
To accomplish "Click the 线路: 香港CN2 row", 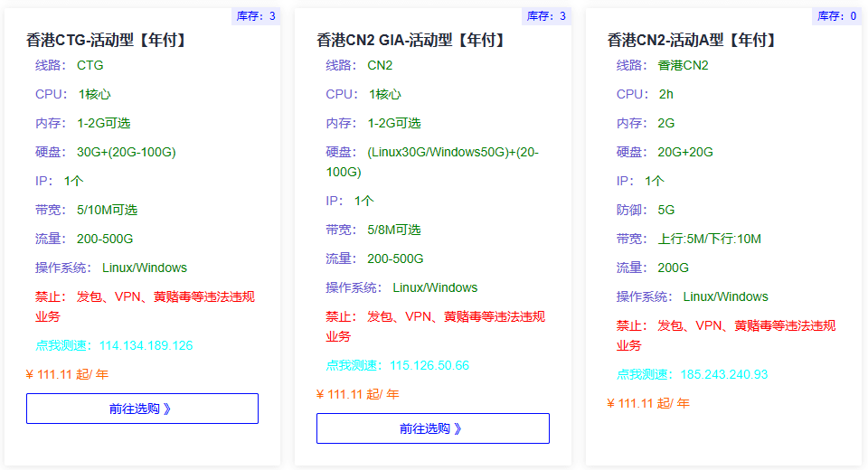I will tap(663, 65).
